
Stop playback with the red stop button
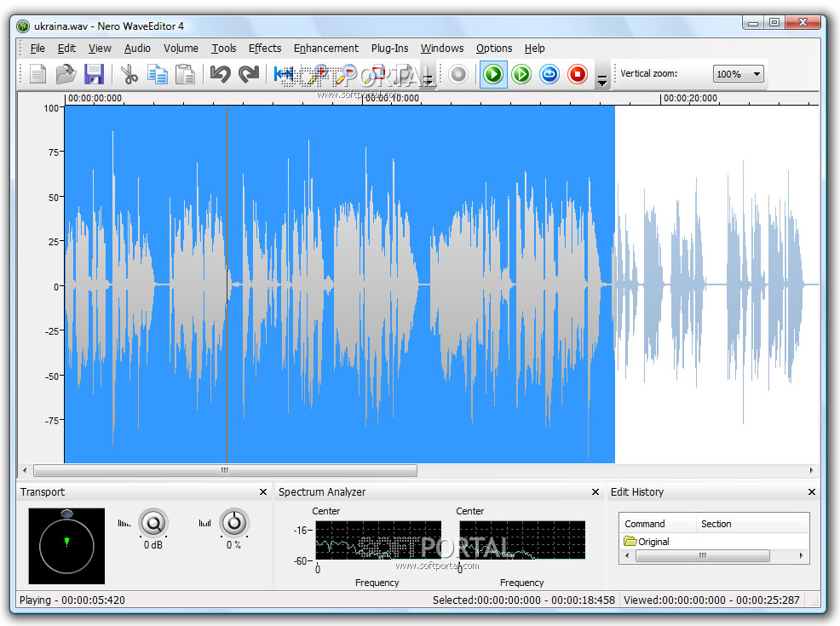pos(578,74)
